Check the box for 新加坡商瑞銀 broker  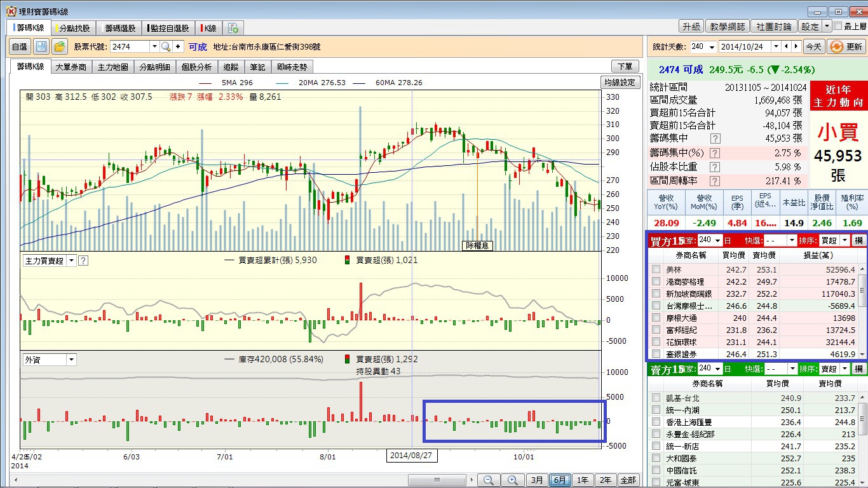click(x=656, y=294)
